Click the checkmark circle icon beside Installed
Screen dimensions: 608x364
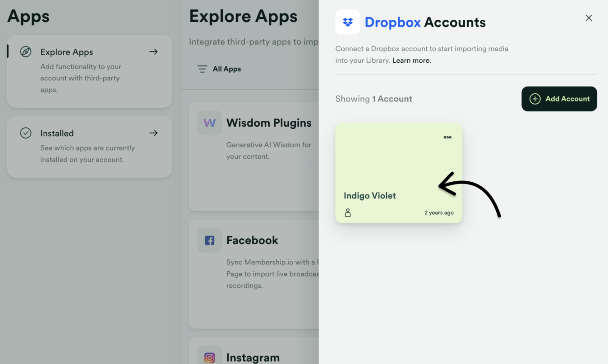click(x=25, y=133)
